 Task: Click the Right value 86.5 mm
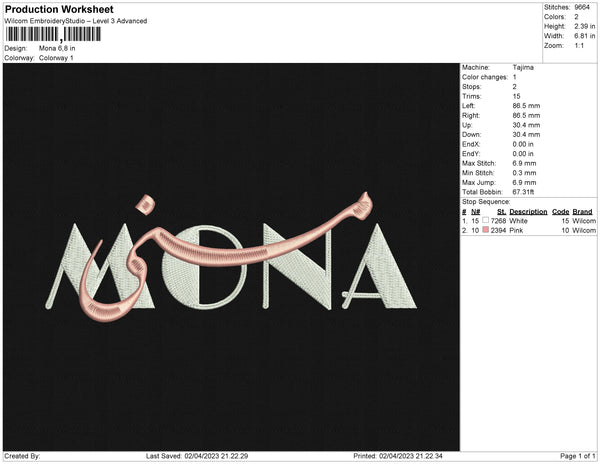[x=526, y=115]
